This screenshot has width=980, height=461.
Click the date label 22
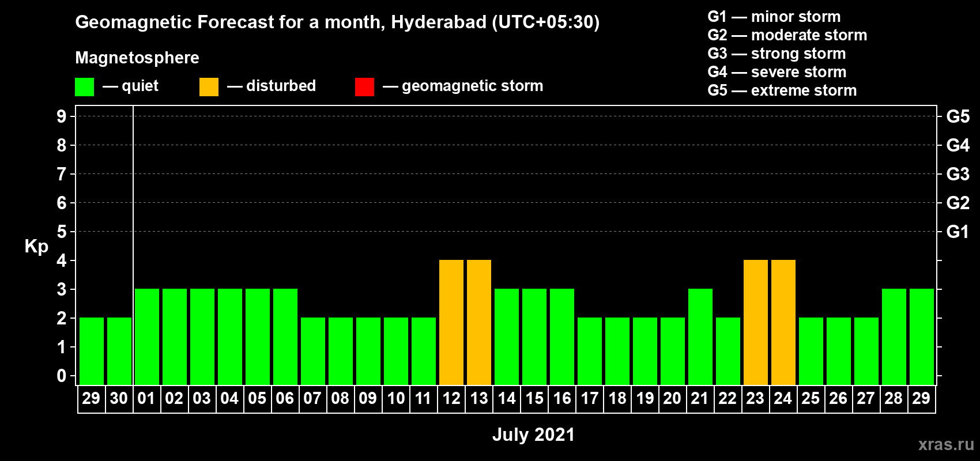(x=728, y=399)
